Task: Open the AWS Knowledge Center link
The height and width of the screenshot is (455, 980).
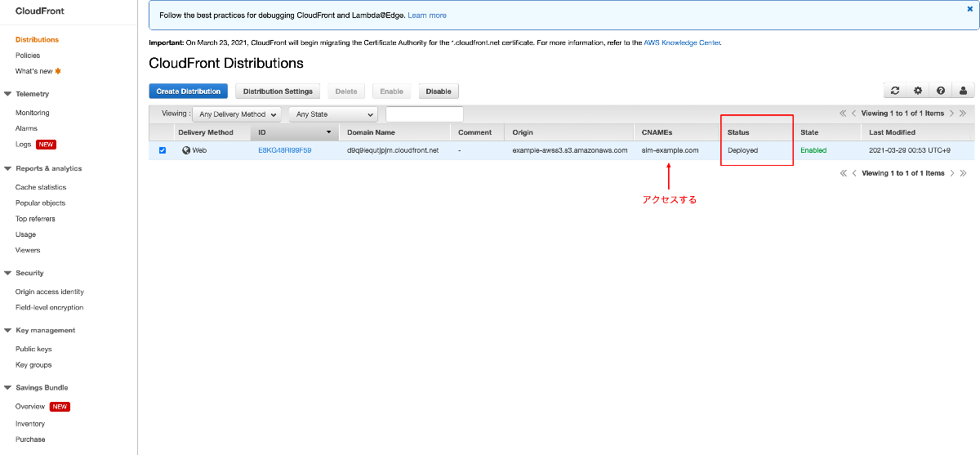Action: [682, 42]
